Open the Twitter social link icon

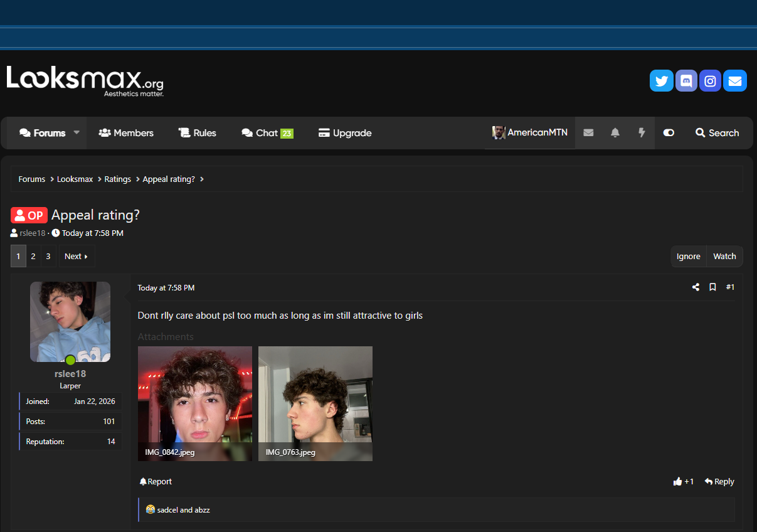661,81
